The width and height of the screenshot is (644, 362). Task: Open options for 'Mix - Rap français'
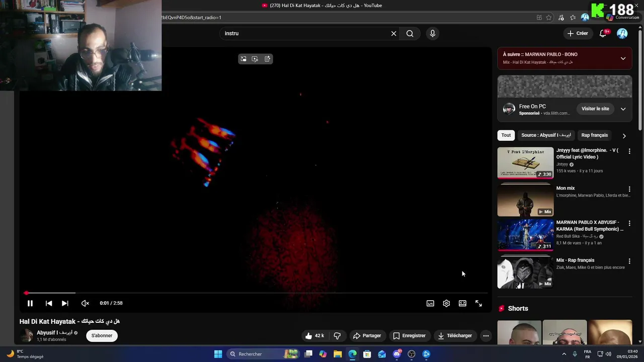(x=629, y=261)
